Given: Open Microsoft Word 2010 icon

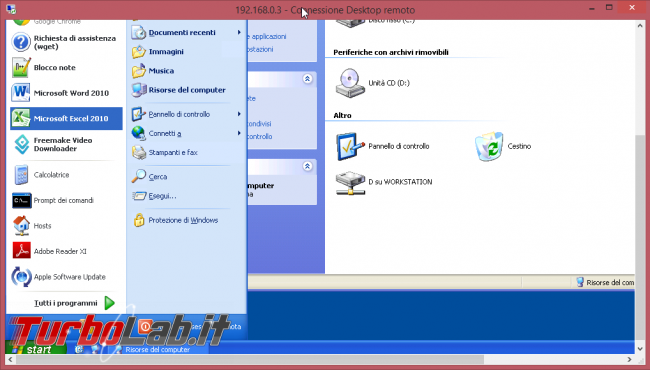Looking at the screenshot, I should [21, 93].
